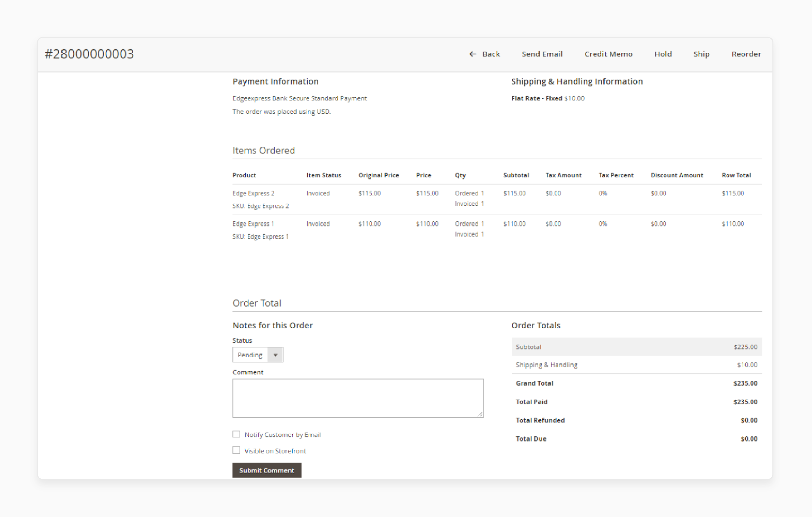Click the Reorder button
Screen dimensions: 812x517
746,54
